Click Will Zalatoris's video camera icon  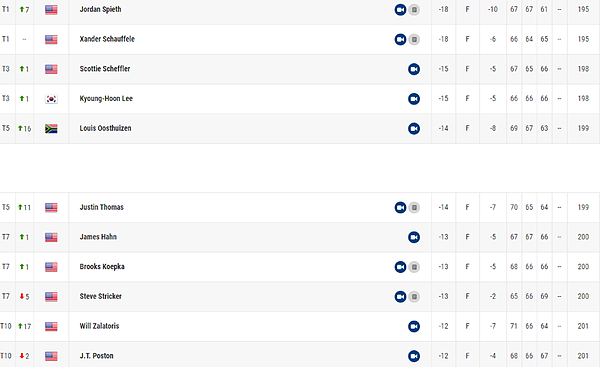tap(414, 326)
